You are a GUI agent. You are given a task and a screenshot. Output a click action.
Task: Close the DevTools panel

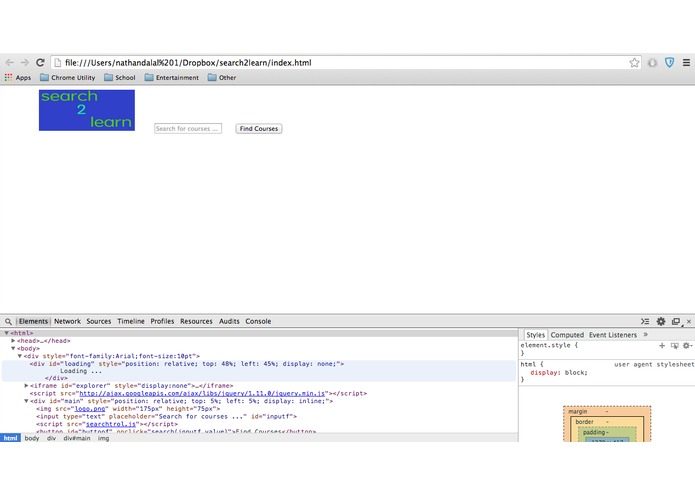click(689, 322)
